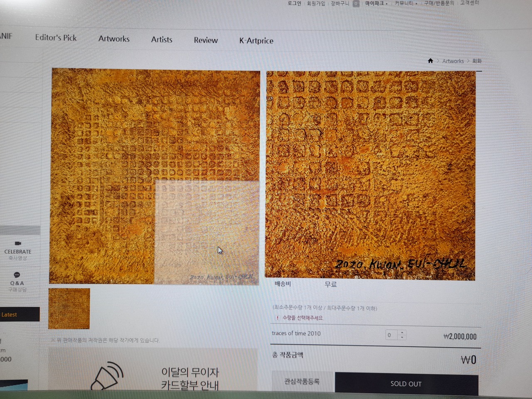Image resolution: width=532 pixels, height=399 pixels.
Task: Open the Artworks menu
Action: [x=114, y=39]
